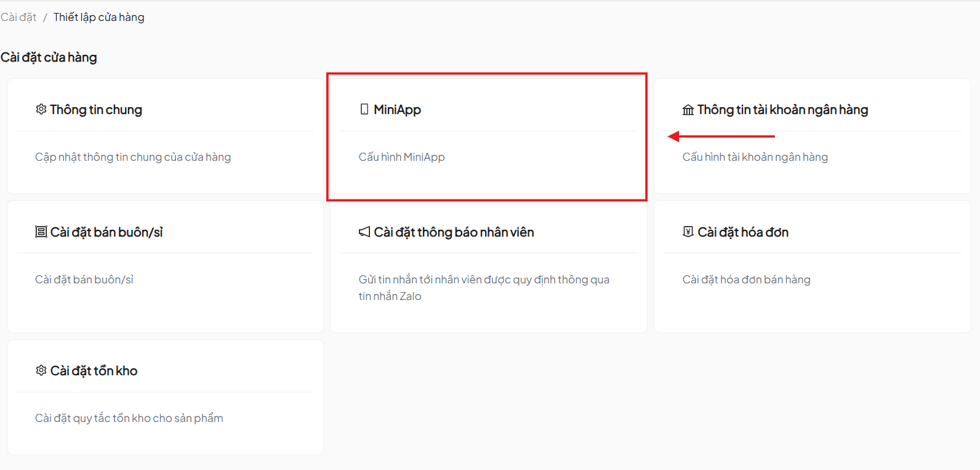Viewport: 980px width, 470px height.
Task: Open Cài đặt tồn kho title
Action: pos(94,371)
